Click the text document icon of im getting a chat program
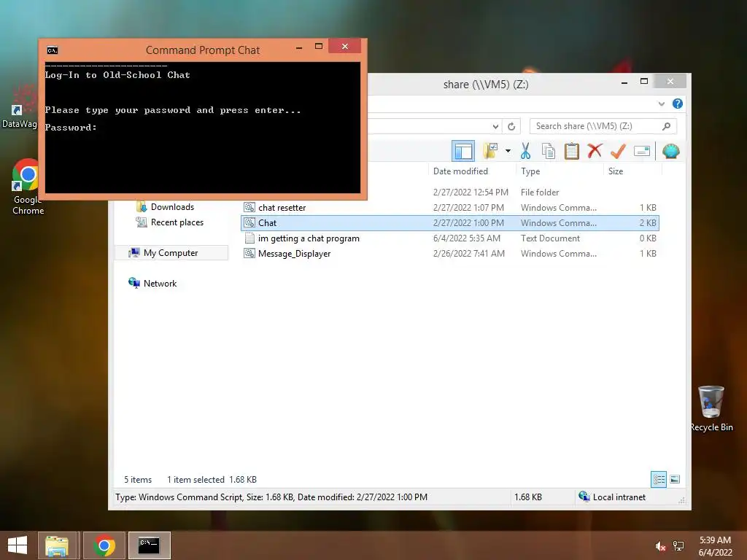 click(x=249, y=238)
